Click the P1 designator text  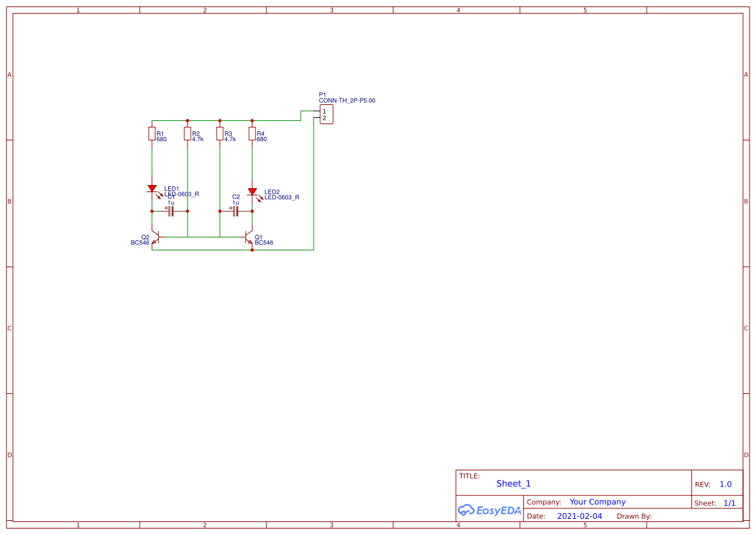(x=323, y=95)
